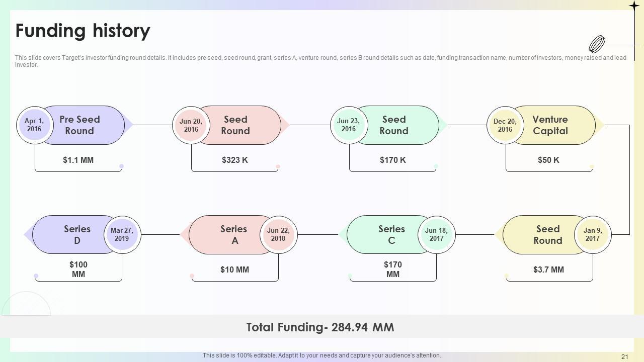Image resolution: width=644 pixels, height=362 pixels.
Task: Select the $323 K amount text
Action: (x=235, y=160)
